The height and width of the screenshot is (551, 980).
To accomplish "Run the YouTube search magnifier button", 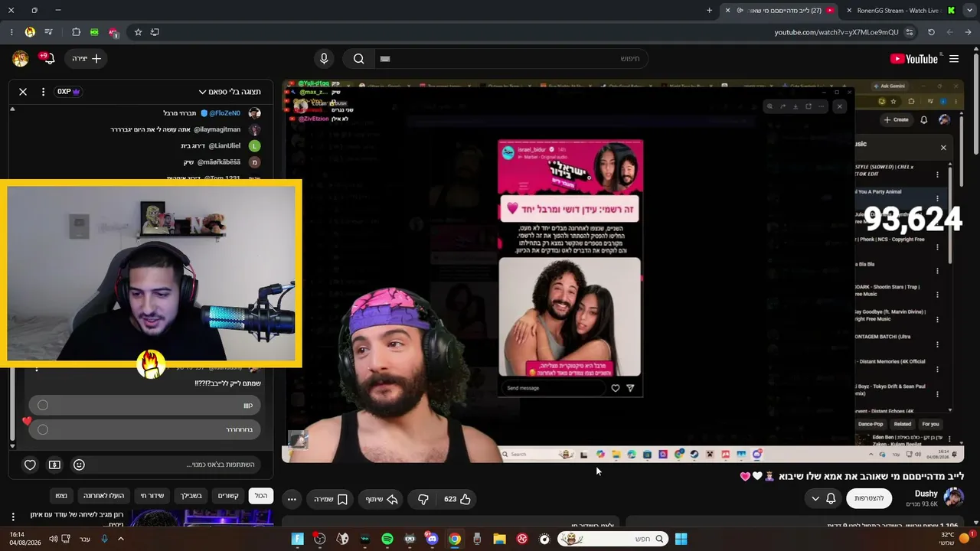I will (x=358, y=59).
